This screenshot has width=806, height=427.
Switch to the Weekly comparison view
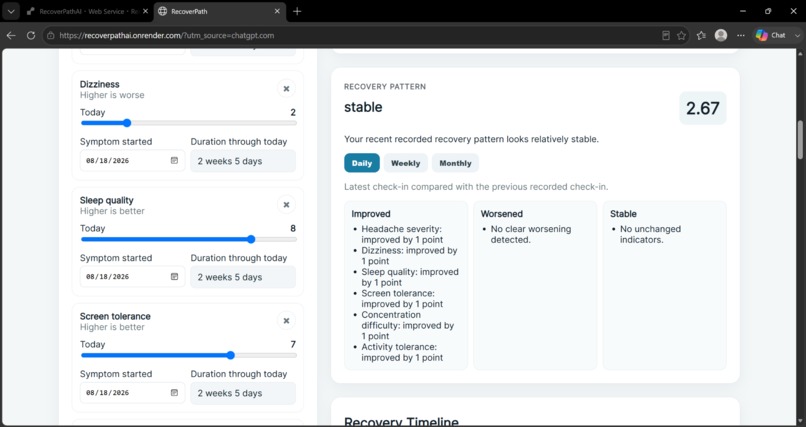pyautogui.click(x=406, y=163)
